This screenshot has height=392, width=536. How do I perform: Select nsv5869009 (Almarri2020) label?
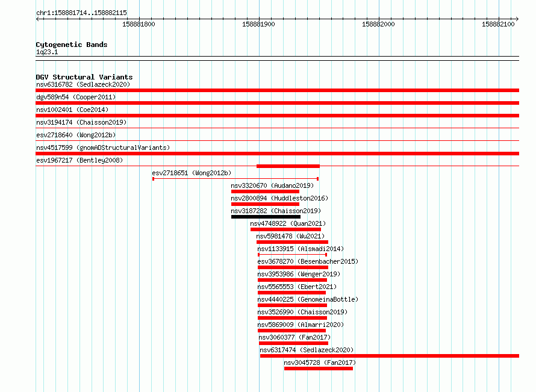coord(301,325)
